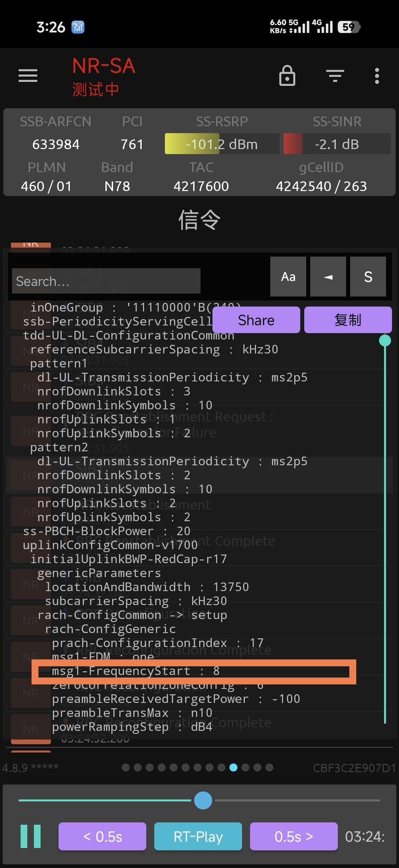Tap the Band value N78

tap(117, 186)
